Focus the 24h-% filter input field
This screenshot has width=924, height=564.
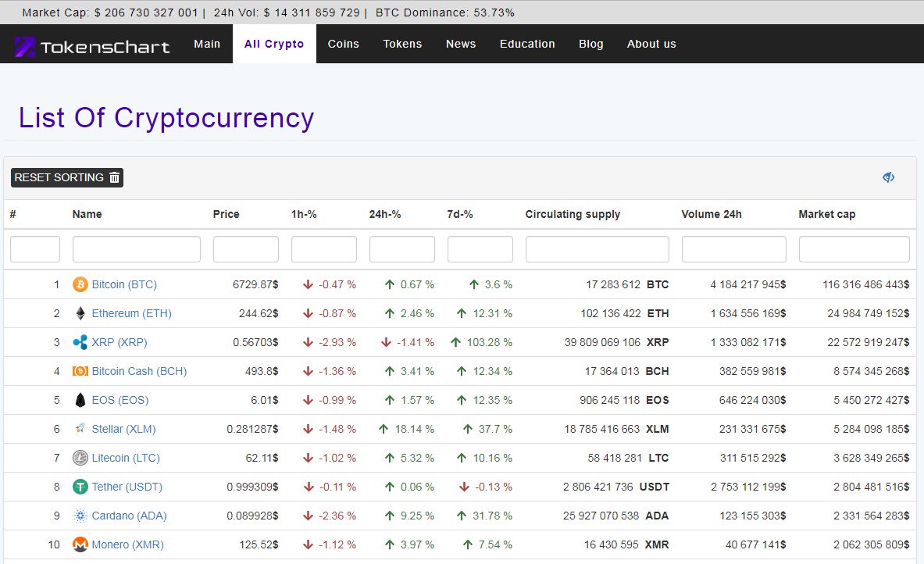click(x=402, y=249)
